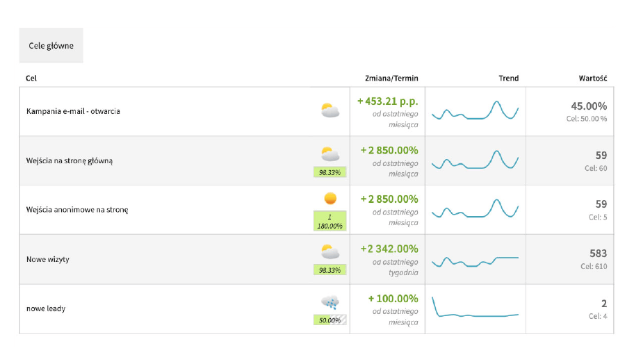Image resolution: width=634 pixels, height=364 pixels.
Task: Click weather icon for Wejścia na stronę główną
Action: pos(330,154)
